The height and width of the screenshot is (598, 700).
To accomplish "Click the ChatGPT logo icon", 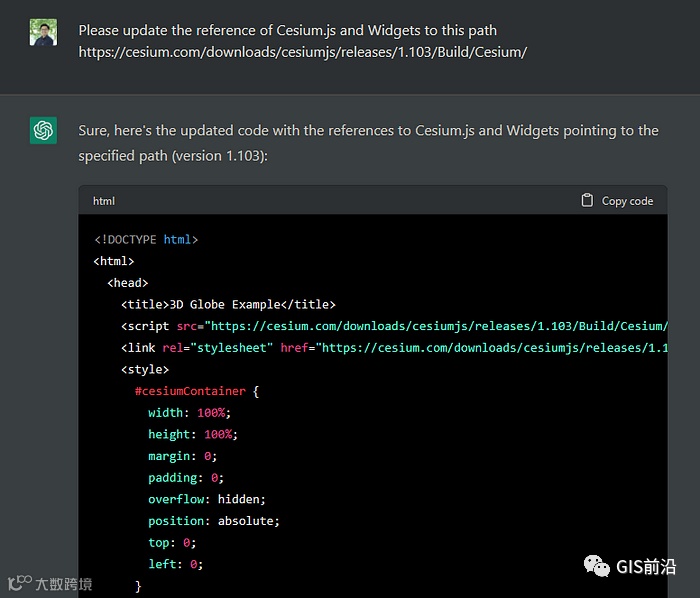I will (43, 131).
